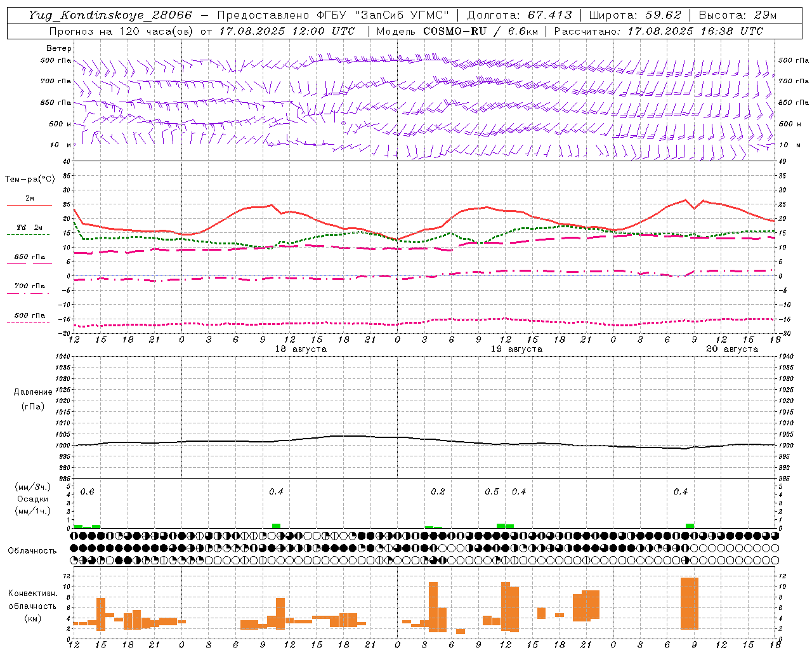Click the 18 августа date label
Image resolution: width=812 pixels, height=650 pixels.
tap(301, 349)
